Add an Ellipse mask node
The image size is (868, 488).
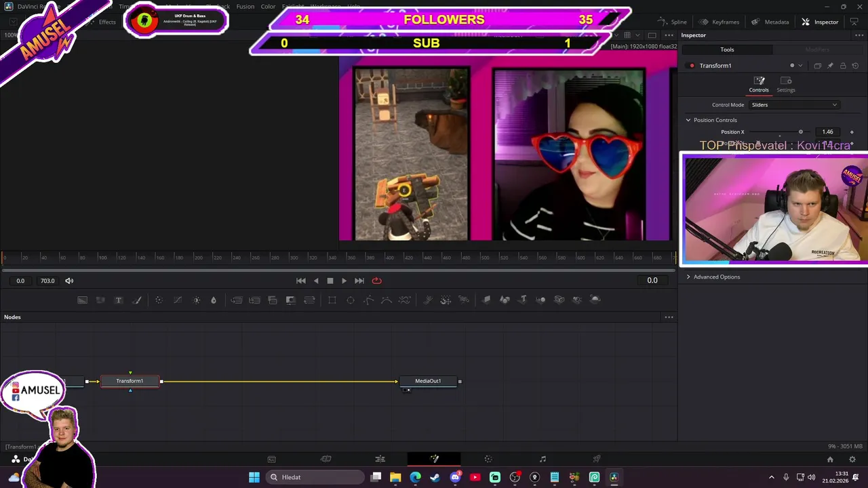coord(351,300)
